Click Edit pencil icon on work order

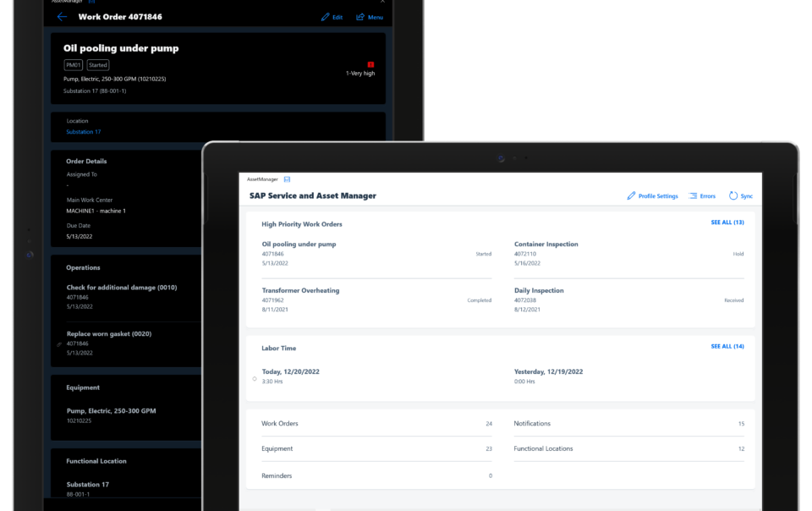[325, 17]
